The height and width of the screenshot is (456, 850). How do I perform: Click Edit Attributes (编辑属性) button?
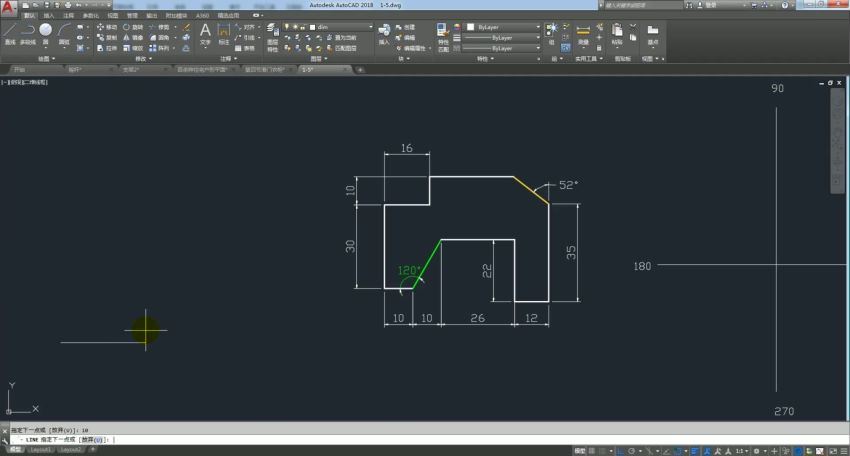click(x=413, y=48)
